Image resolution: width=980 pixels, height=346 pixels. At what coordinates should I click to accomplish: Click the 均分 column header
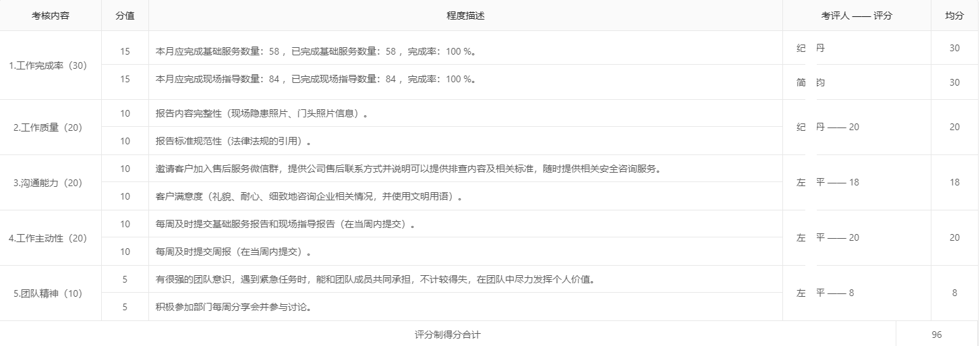click(954, 16)
